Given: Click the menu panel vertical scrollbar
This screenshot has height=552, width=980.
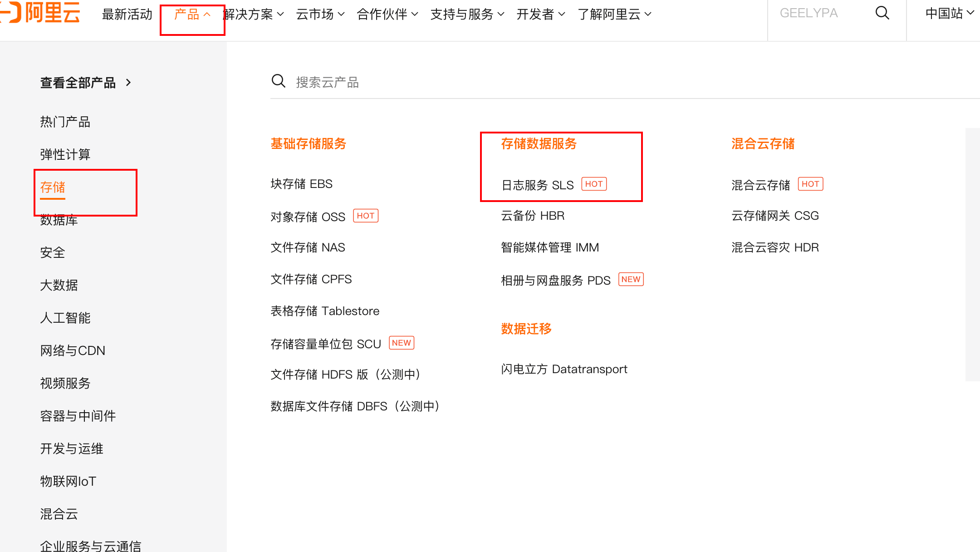Looking at the screenshot, I should [973, 254].
